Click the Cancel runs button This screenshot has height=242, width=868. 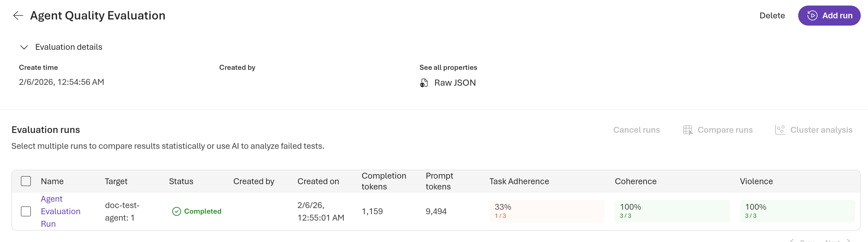636,130
